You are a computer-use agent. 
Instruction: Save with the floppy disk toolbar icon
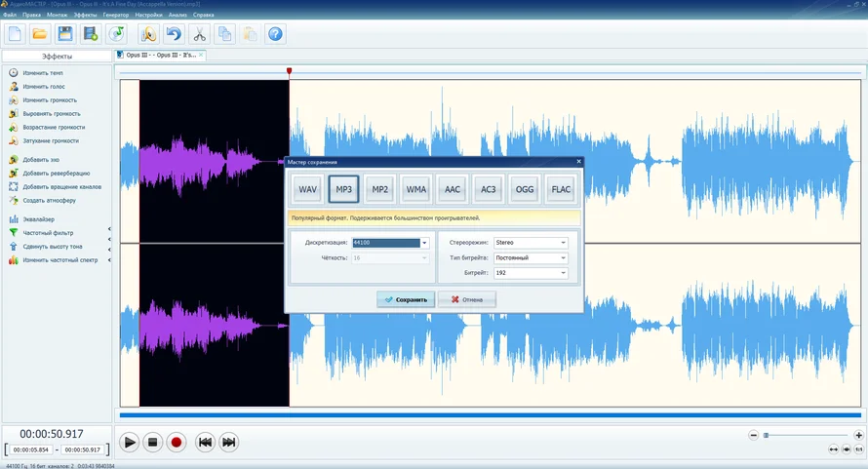tap(65, 34)
